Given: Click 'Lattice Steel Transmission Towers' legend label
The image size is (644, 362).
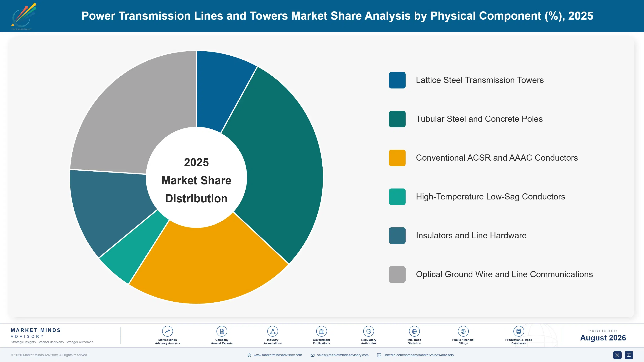Looking at the screenshot, I should [x=480, y=80].
